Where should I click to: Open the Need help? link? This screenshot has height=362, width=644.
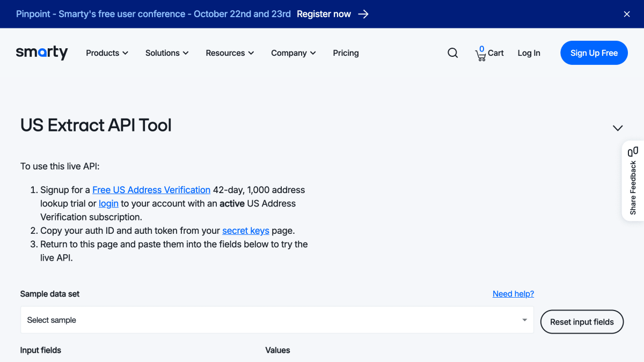click(513, 294)
